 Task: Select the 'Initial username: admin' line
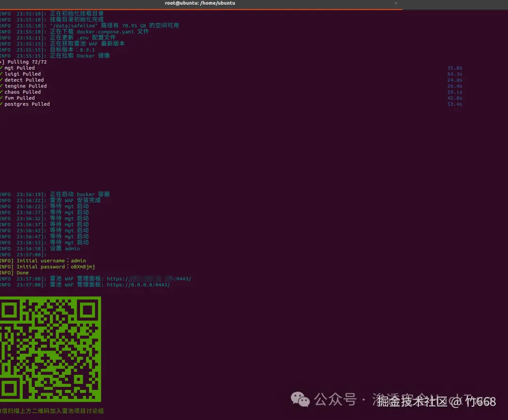pos(43,261)
